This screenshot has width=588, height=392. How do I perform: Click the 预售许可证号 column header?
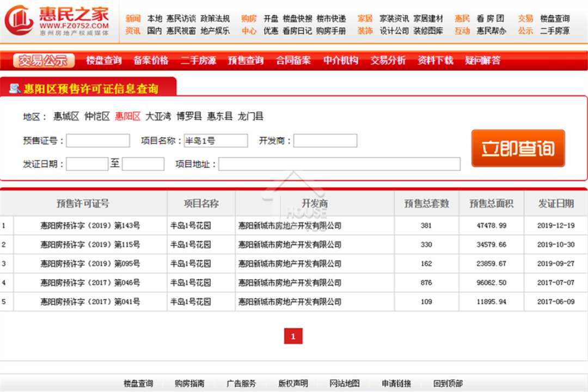point(83,203)
